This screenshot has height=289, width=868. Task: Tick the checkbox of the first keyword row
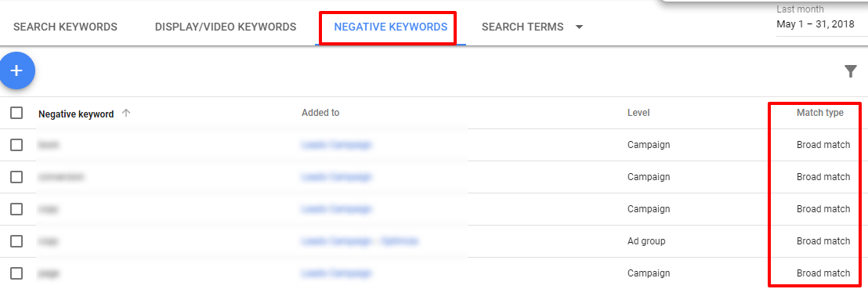[16, 145]
